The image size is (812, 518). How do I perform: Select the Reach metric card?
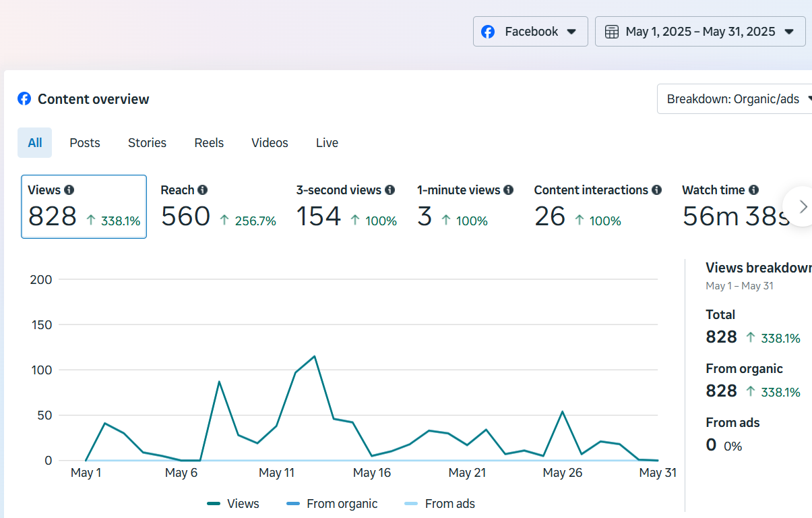[x=218, y=207]
